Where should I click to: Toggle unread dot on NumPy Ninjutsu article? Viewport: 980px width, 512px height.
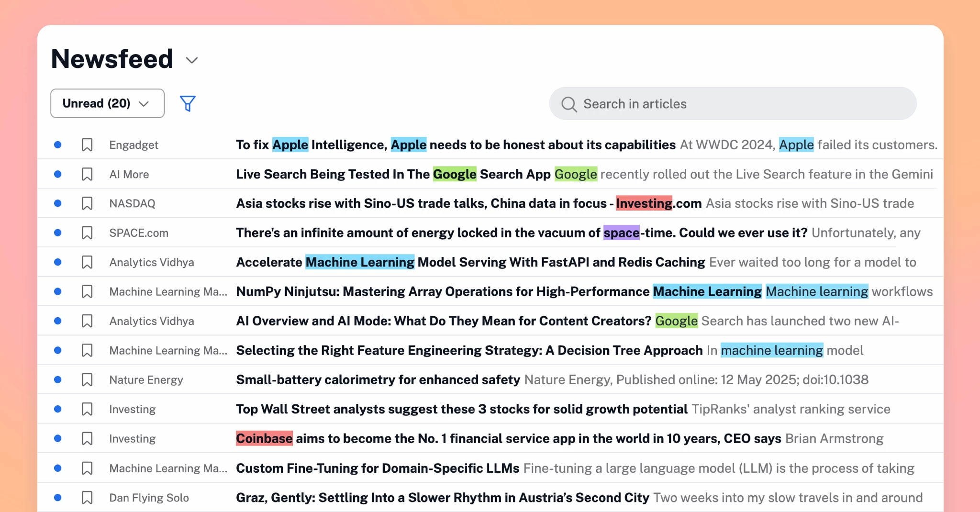point(58,291)
